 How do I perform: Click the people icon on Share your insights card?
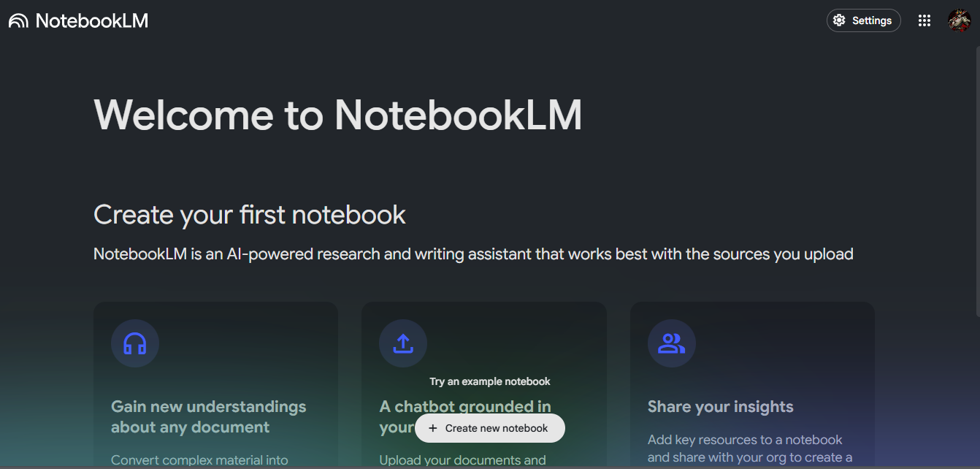672,343
